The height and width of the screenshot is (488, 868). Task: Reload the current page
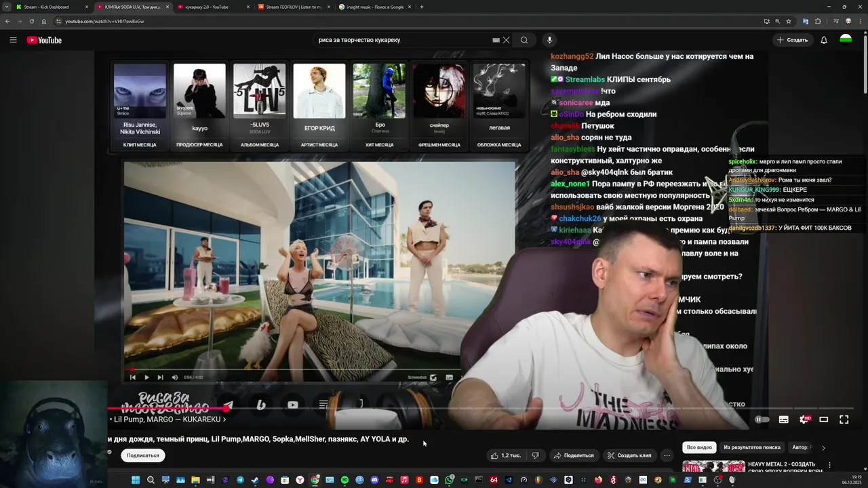32,21
